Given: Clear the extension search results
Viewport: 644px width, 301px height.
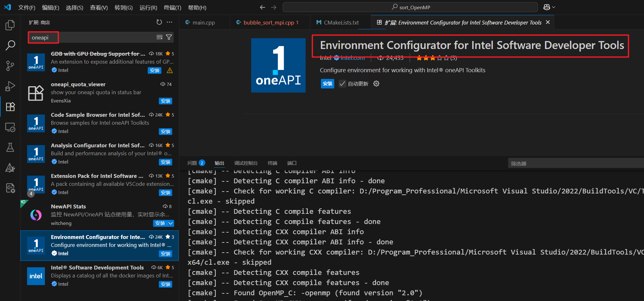Looking at the screenshot, I should point(159,37).
